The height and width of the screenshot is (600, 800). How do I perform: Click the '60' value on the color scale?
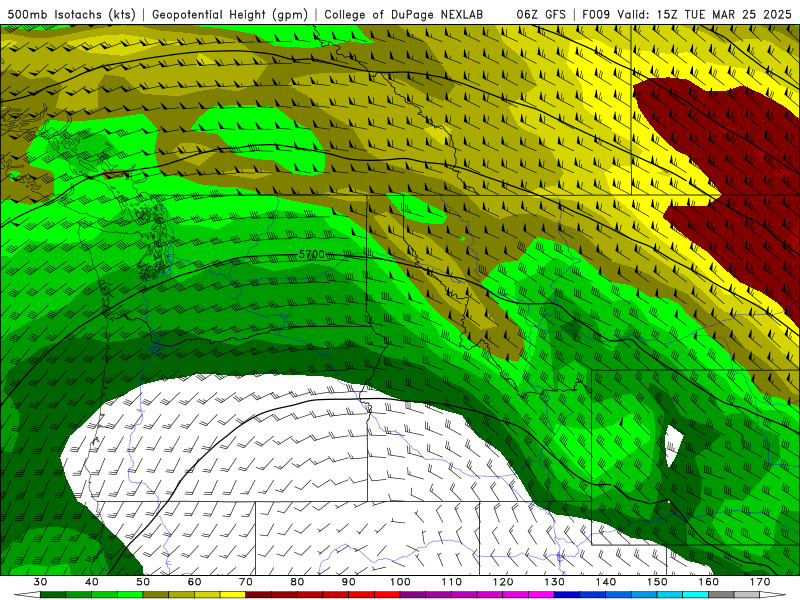[194, 582]
